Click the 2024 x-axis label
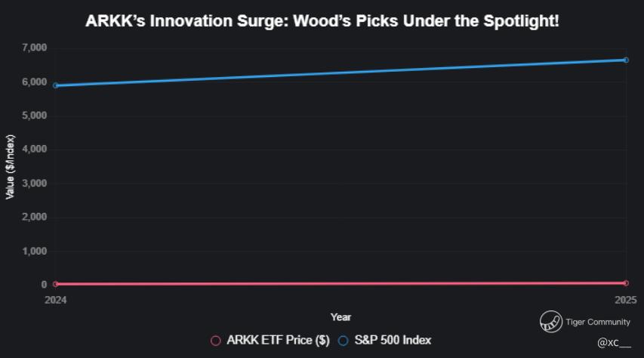Image resolution: width=644 pixels, height=358 pixels. [x=55, y=301]
